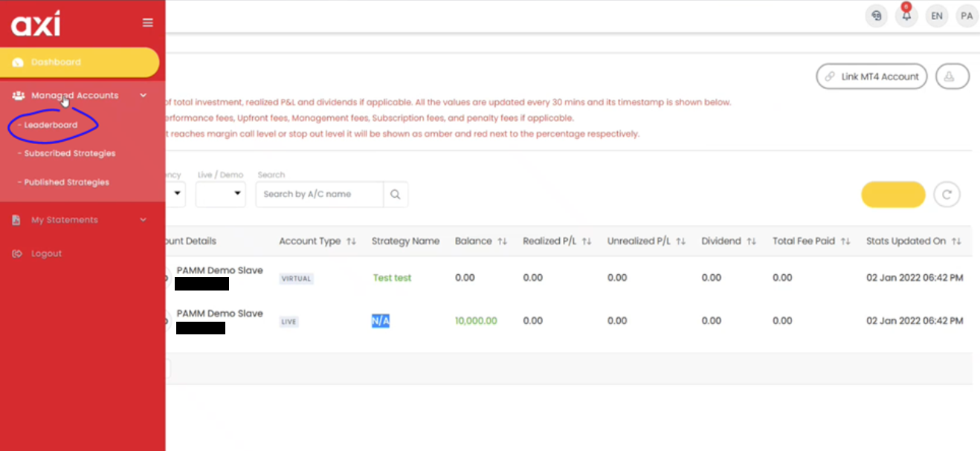
Task: Toggle sort order on the Balance column
Action: coord(500,241)
